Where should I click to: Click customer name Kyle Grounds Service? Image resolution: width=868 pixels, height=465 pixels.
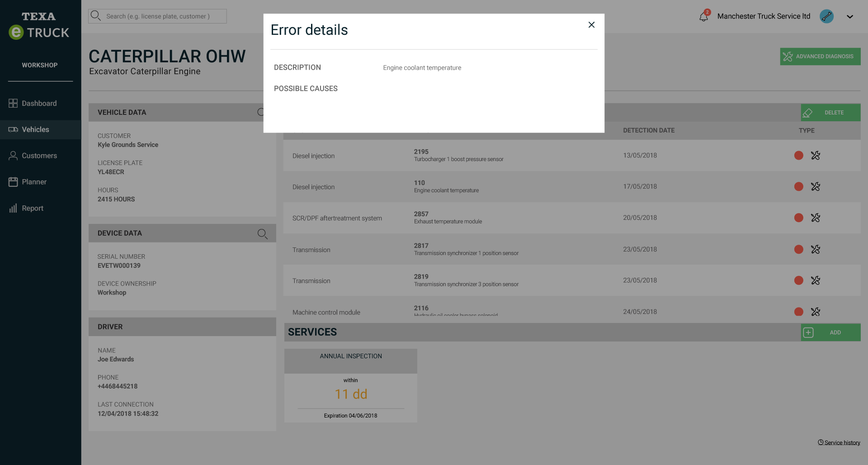[x=128, y=145]
